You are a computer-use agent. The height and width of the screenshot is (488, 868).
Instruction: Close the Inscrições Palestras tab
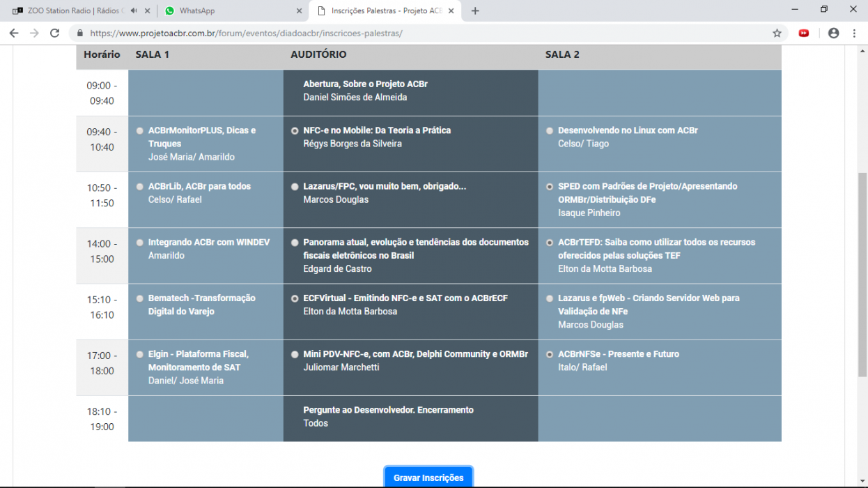[451, 10]
